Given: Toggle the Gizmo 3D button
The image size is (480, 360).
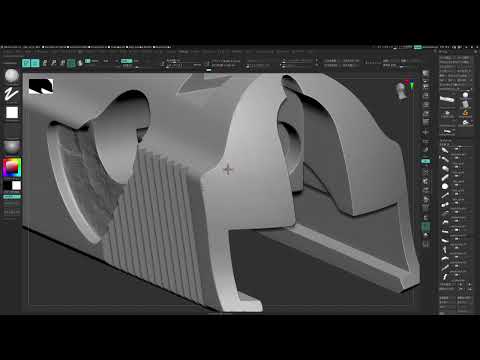Looking at the screenshot, I should [71, 63].
